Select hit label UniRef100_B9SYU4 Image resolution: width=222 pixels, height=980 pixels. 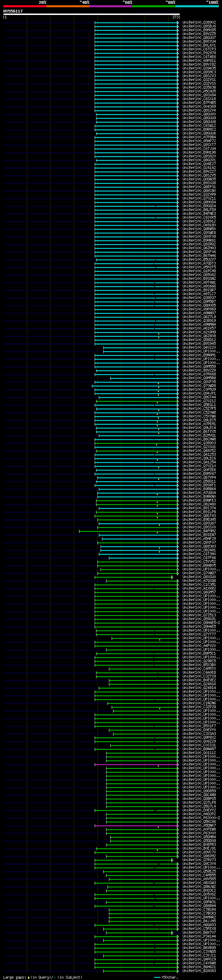click(x=199, y=41)
